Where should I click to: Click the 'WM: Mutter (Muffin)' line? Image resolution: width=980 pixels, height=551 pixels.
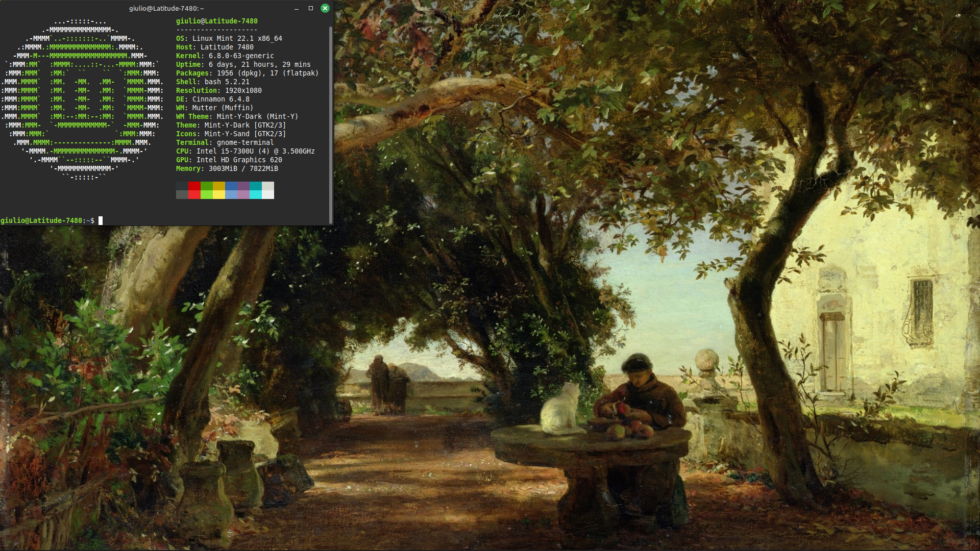[214, 108]
